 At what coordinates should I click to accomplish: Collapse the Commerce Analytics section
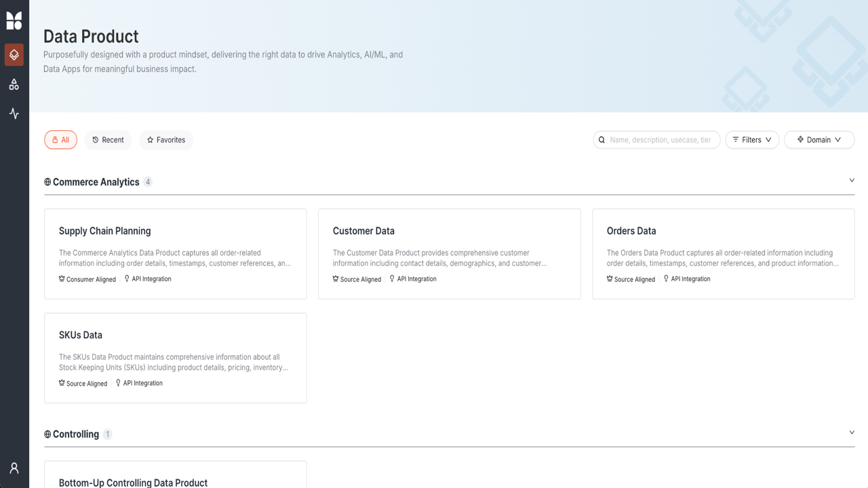pos(852,180)
